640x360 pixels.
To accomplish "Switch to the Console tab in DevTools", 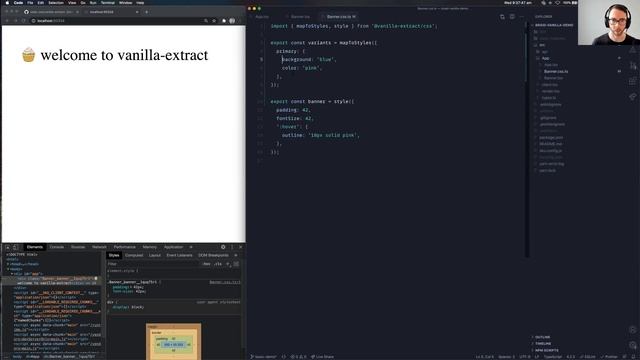I will 57,247.
